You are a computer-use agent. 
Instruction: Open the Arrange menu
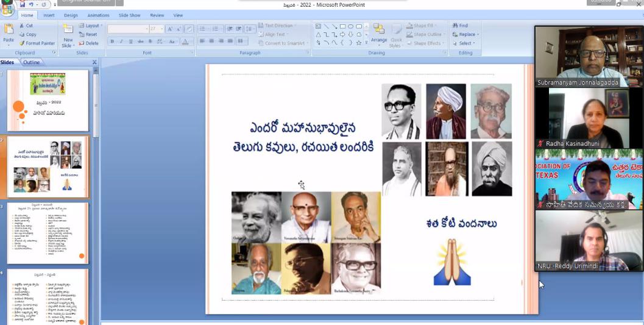pos(379,34)
